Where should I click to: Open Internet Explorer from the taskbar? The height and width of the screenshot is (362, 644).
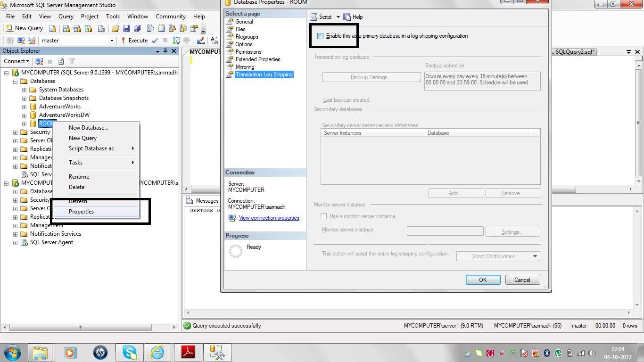tap(157, 352)
